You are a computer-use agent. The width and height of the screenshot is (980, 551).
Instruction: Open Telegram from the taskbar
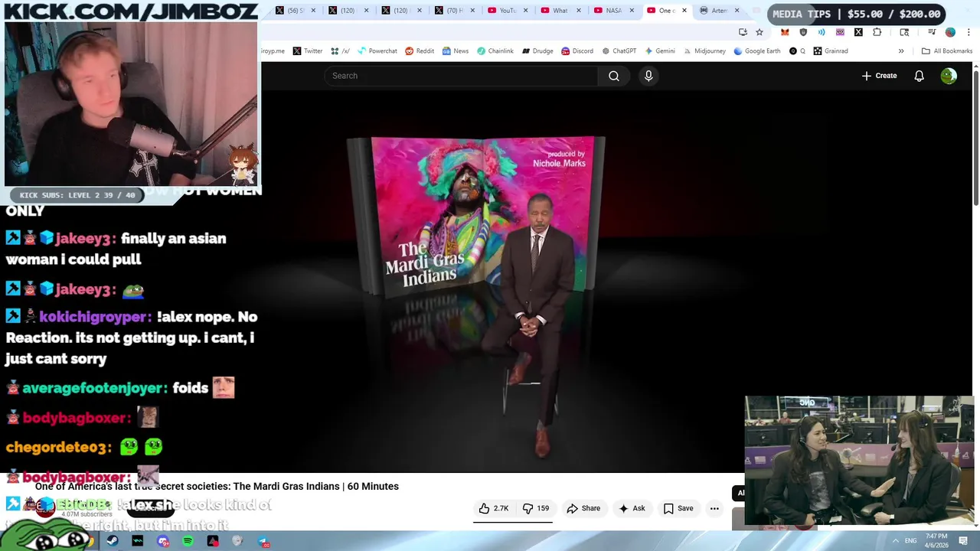point(263,541)
